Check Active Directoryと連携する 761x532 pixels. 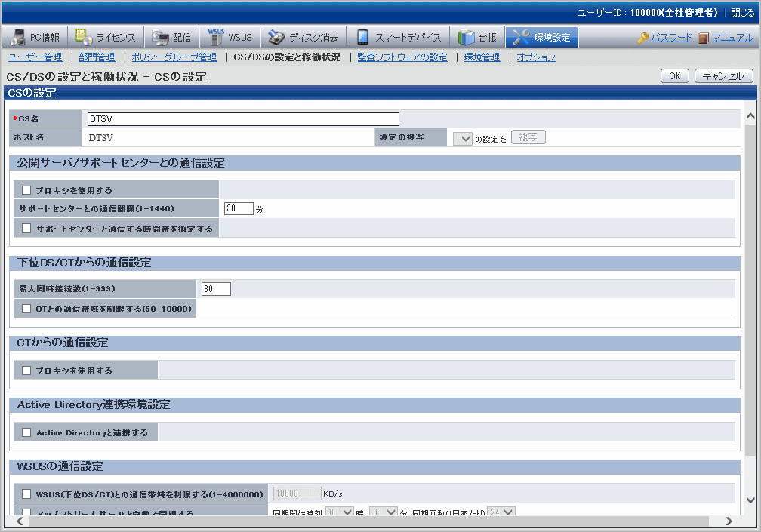pyautogui.click(x=26, y=432)
